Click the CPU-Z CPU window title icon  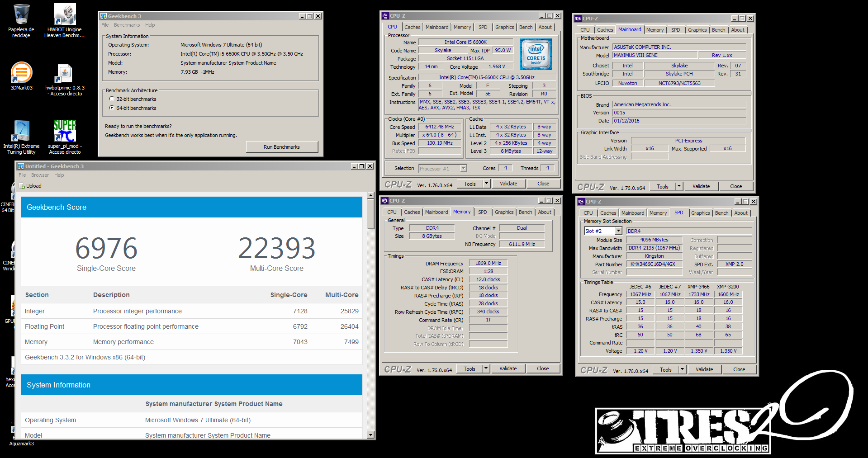385,16
